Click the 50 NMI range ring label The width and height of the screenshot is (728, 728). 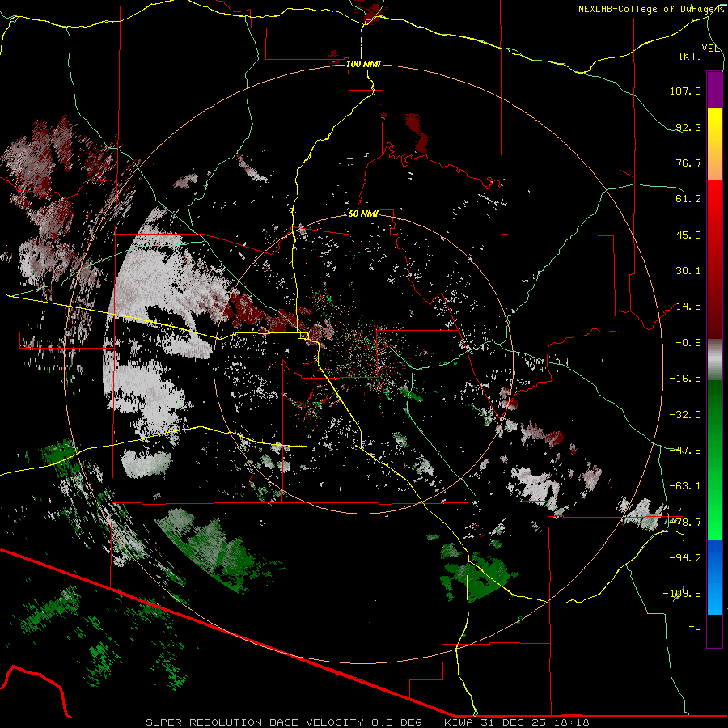pyautogui.click(x=363, y=214)
